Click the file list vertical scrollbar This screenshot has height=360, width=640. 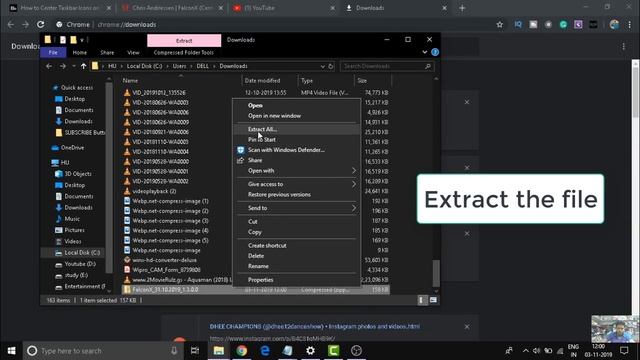(436, 273)
